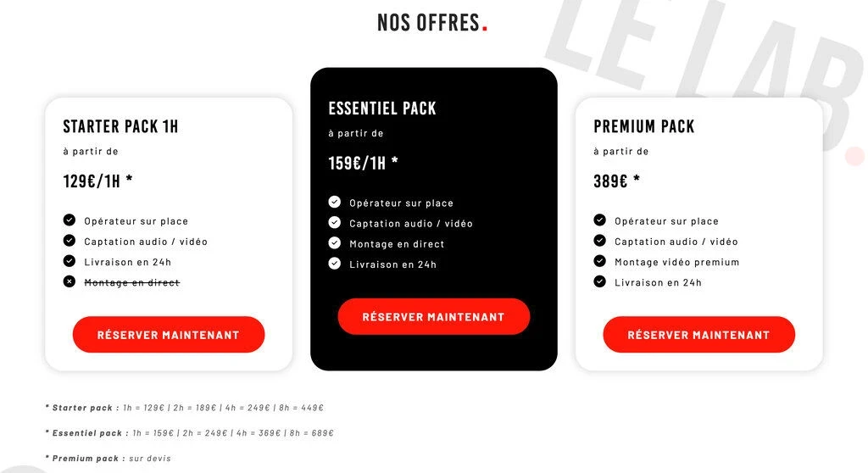This screenshot has height=473, width=868.
Task: Click Essentiel Pack's 'Montage en direct' check icon
Action: [x=335, y=243]
